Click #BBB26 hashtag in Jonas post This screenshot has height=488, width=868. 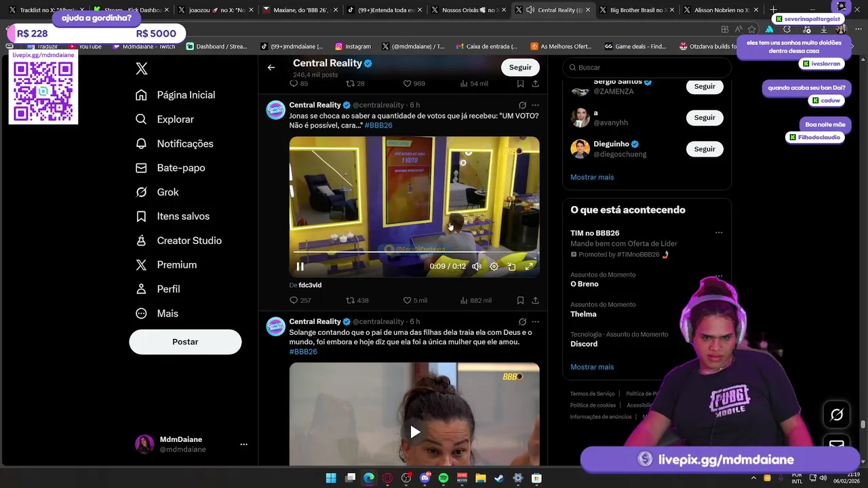coord(378,125)
